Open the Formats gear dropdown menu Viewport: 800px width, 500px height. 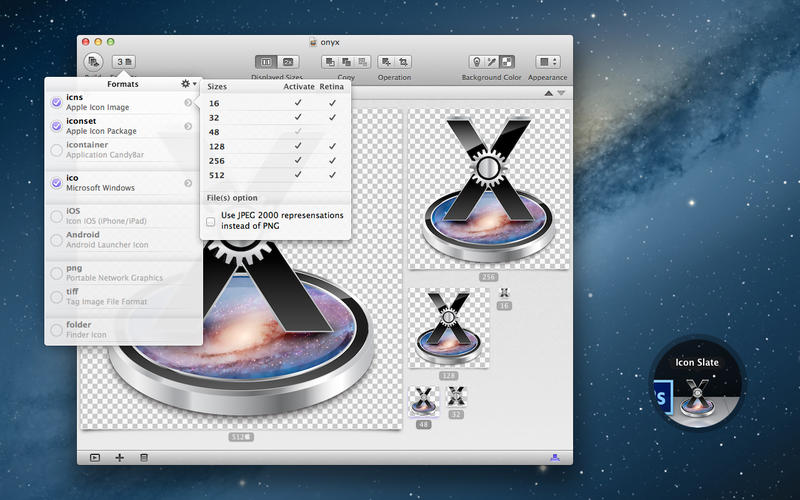187,85
